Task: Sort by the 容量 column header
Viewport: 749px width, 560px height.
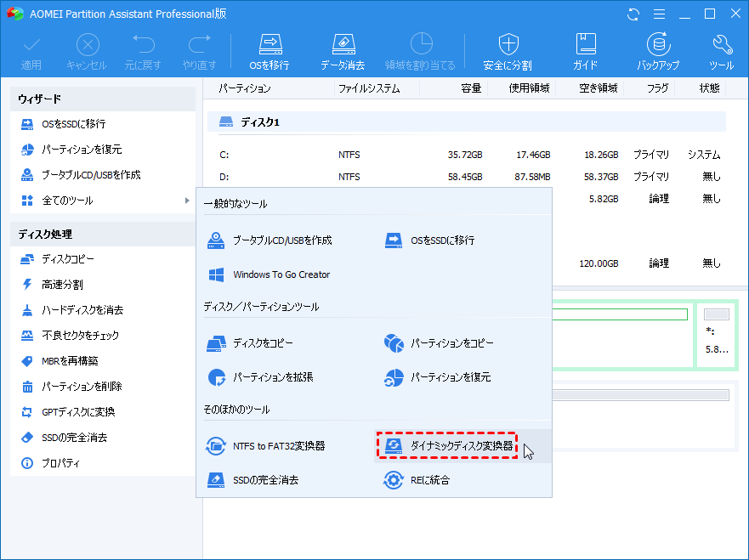Action: 471,88
